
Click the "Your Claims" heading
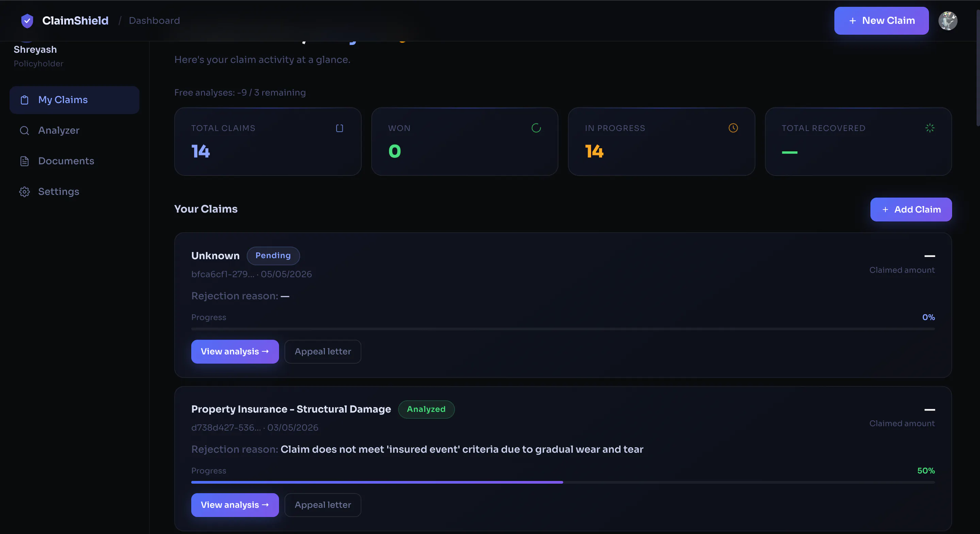tap(206, 209)
